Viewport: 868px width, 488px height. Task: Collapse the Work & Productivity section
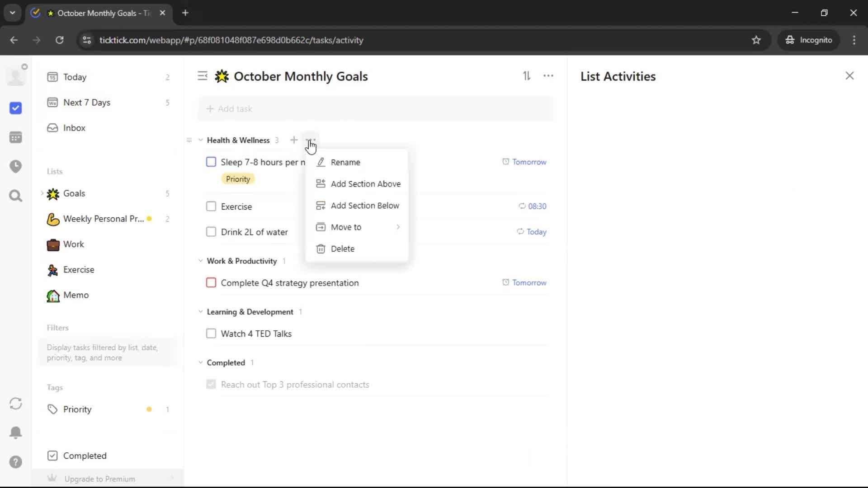(201, 261)
